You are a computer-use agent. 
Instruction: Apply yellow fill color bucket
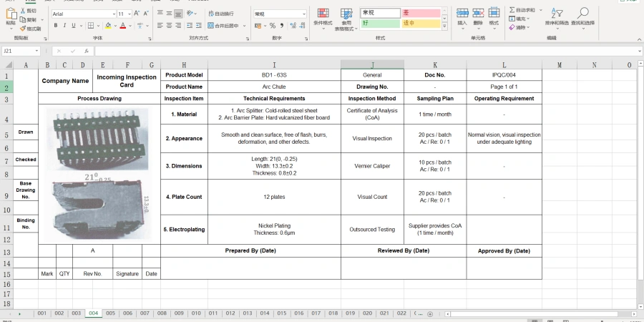click(108, 26)
